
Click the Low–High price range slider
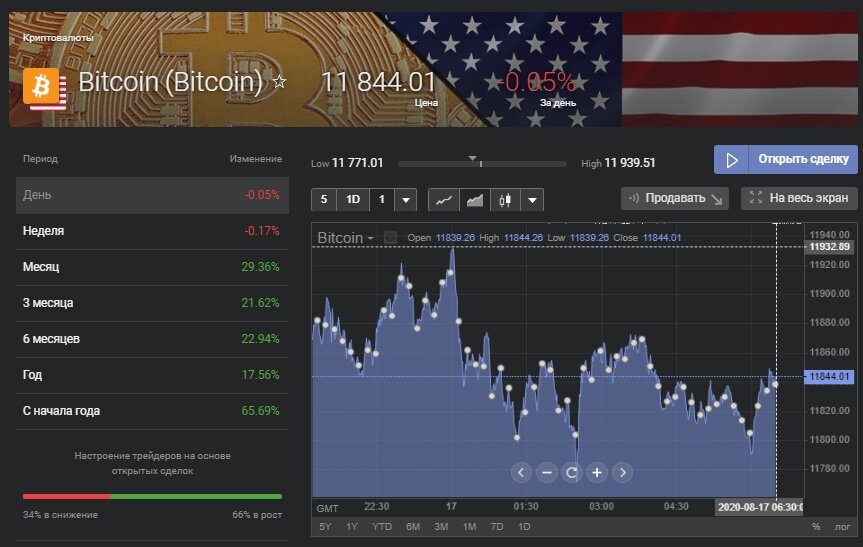click(x=483, y=163)
